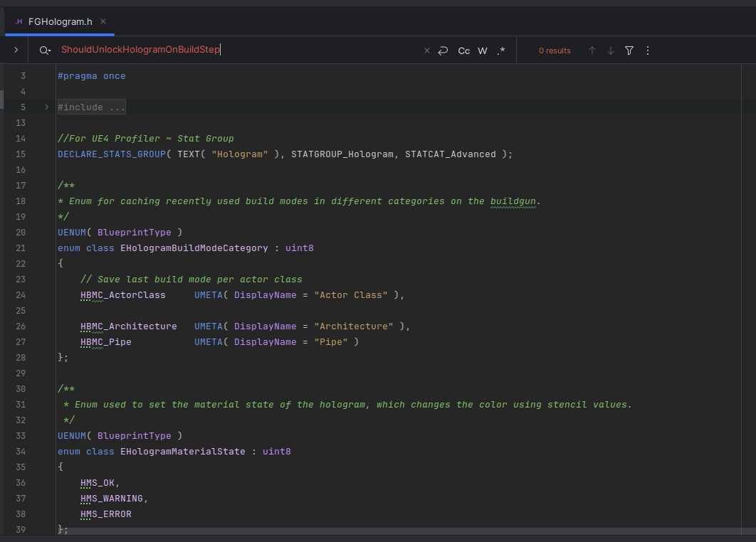Go to previous search occurrence
756x542 pixels.
point(592,51)
